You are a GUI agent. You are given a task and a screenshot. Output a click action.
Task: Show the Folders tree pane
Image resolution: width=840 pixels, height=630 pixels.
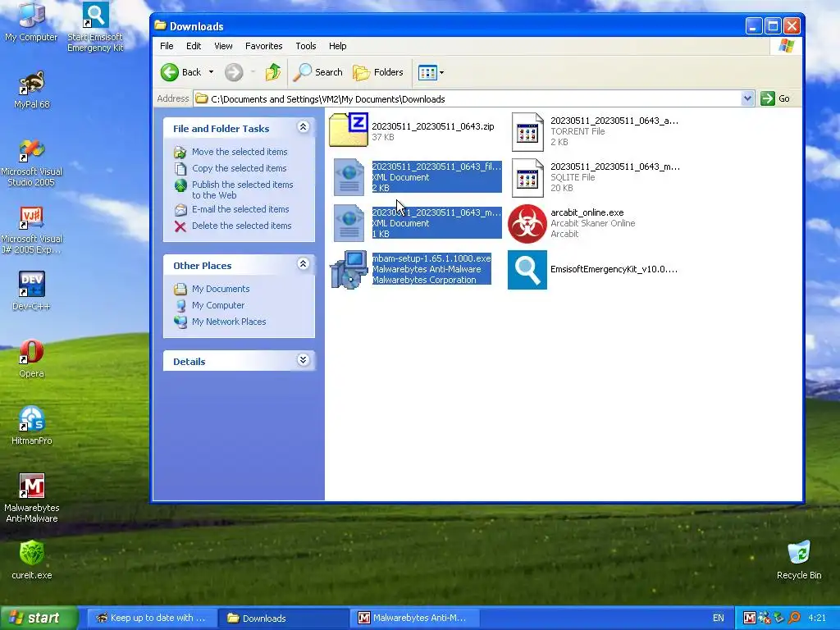pyautogui.click(x=378, y=72)
